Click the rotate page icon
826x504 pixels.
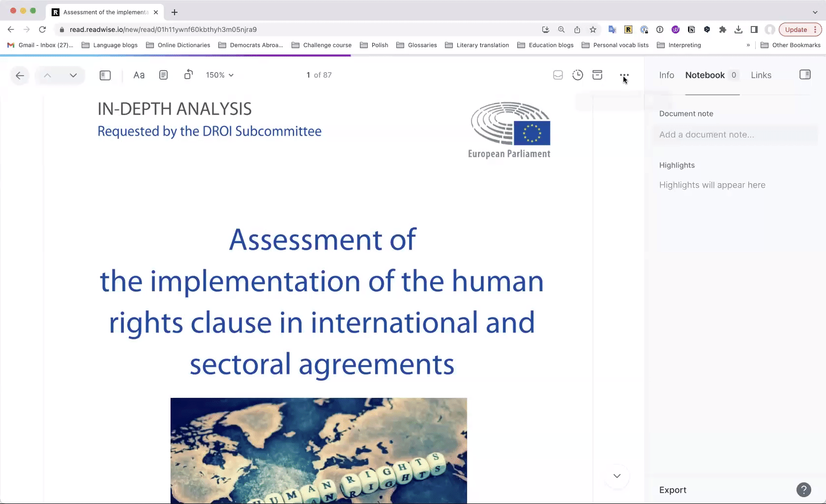coord(188,75)
